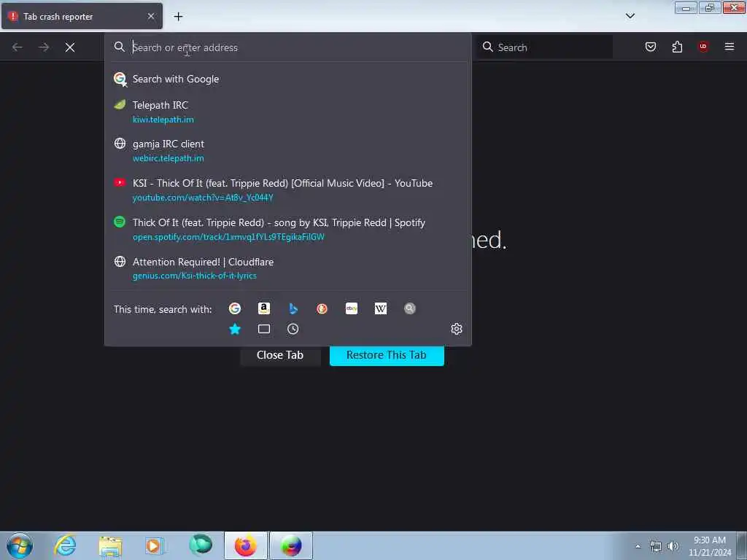Search this time with Wikipedia
Screen dimensions: 747x560
[380, 308]
